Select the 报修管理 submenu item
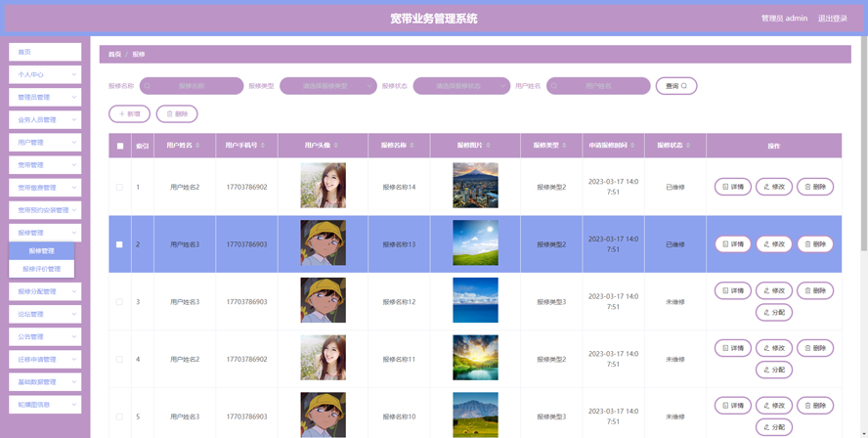 click(x=41, y=251)
